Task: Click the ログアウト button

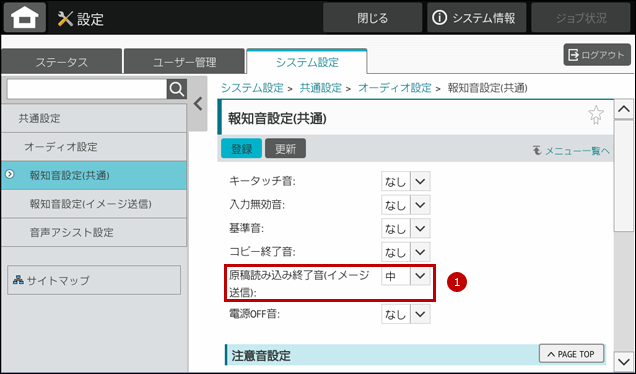Action: pos(597,55)
